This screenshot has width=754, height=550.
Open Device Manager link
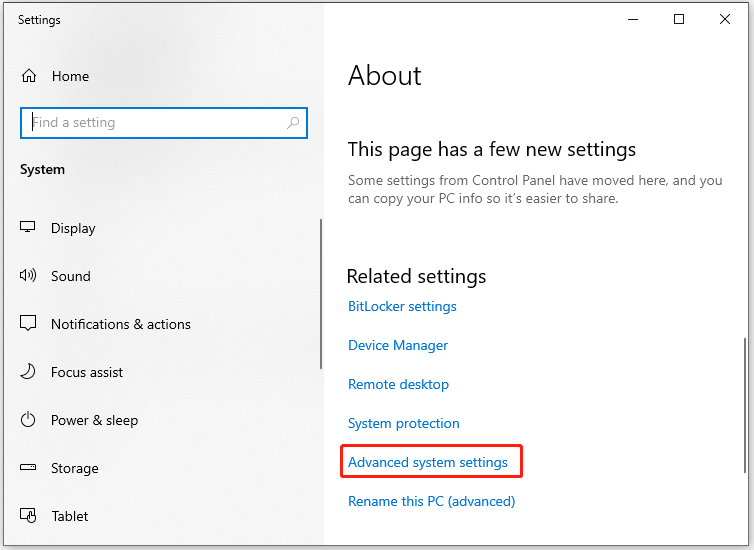click(x=398, y=345)
